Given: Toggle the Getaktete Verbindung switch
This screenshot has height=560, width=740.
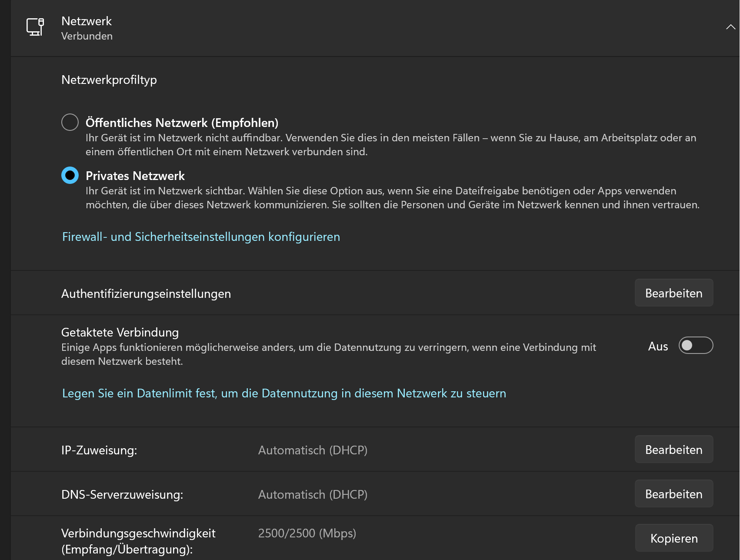Looking at the screenshot, I should click(696, 346).
